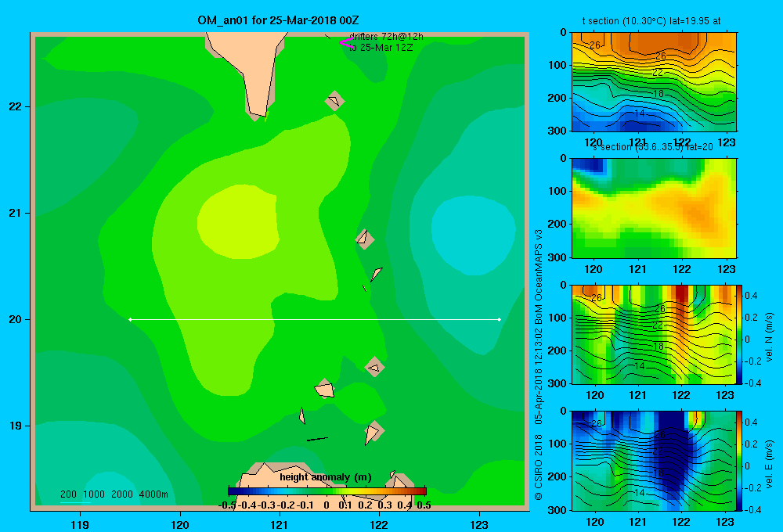Click the '14' isotherm label in temperature section
Viewport: 783px width, 532px height.
(x=640, y=113)
